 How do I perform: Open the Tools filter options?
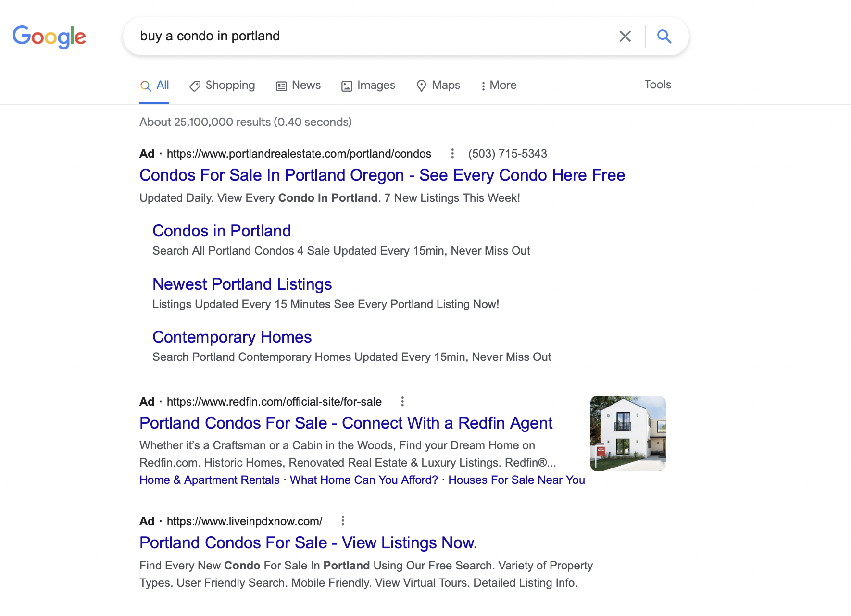pyautogui.click(x=657, y=85)
